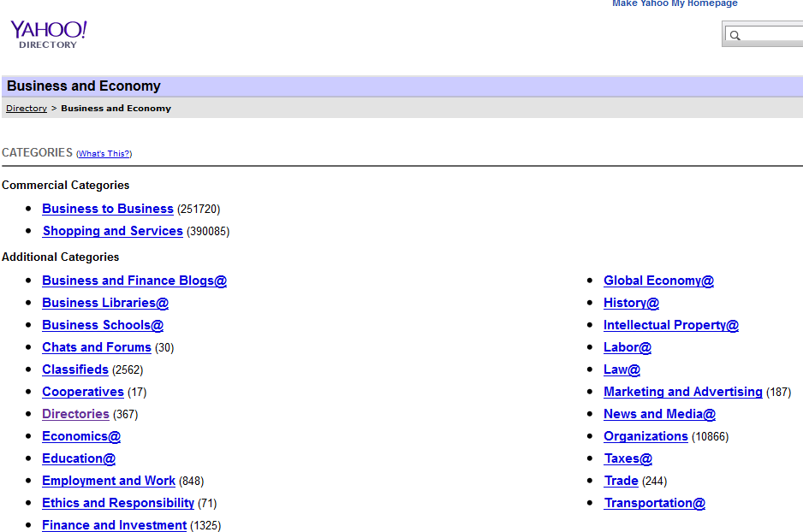Navigate to Global Economy category
Screen dimensions: 803x532
[658, 281]
